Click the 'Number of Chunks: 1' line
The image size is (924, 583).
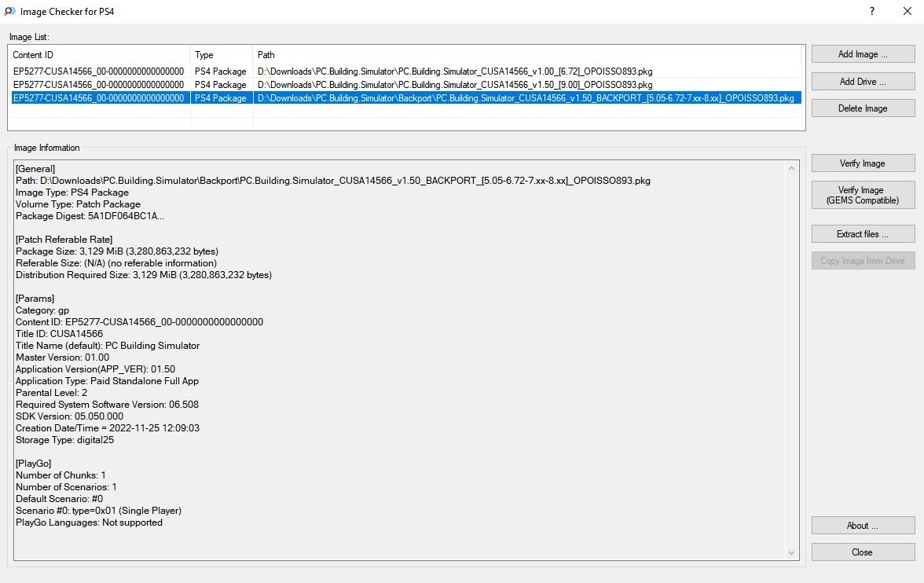coord(60,475)
